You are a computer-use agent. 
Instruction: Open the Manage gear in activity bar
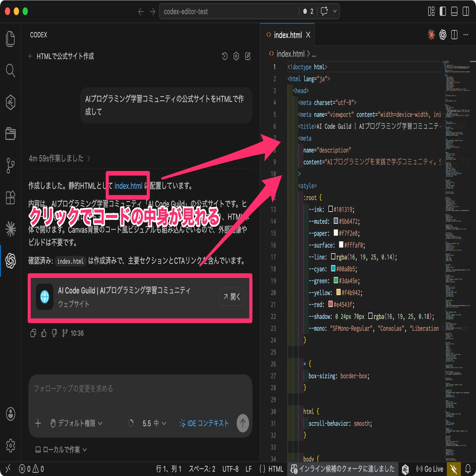tap(11, 446)
